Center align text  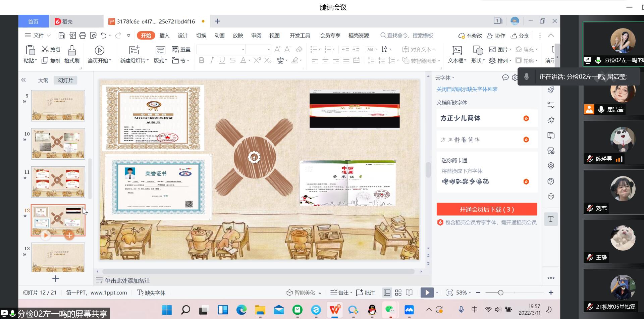coord(325,60)
